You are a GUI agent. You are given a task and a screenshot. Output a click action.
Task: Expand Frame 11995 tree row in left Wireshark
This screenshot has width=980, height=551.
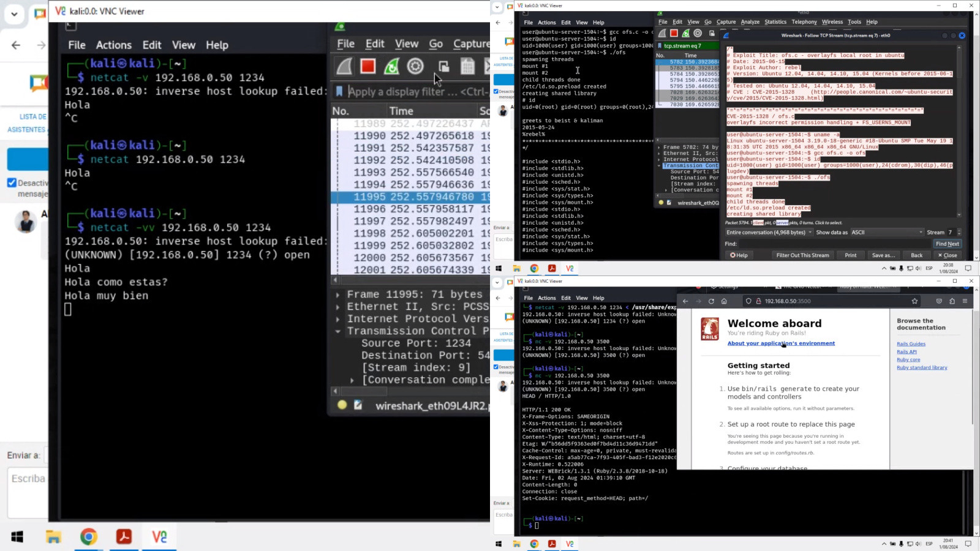click(337, 294)
